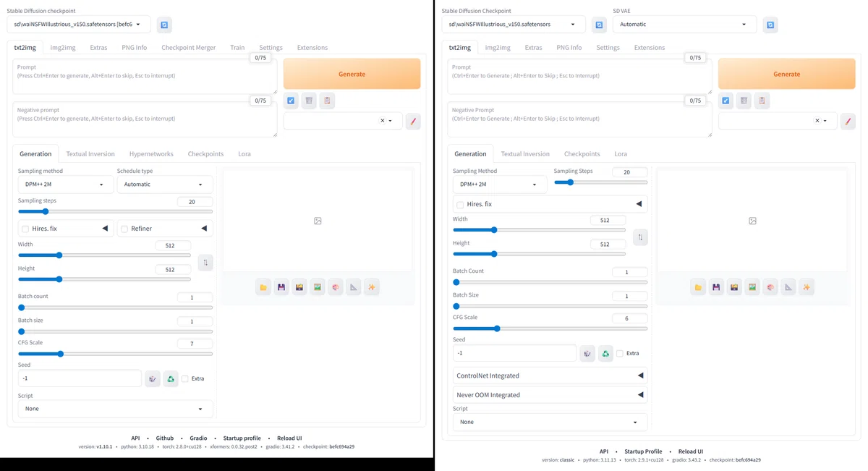This screenshot has height=471, width=868.
Task: Open styles dropdown in v1.10.1 window
Action: point(343,121)
